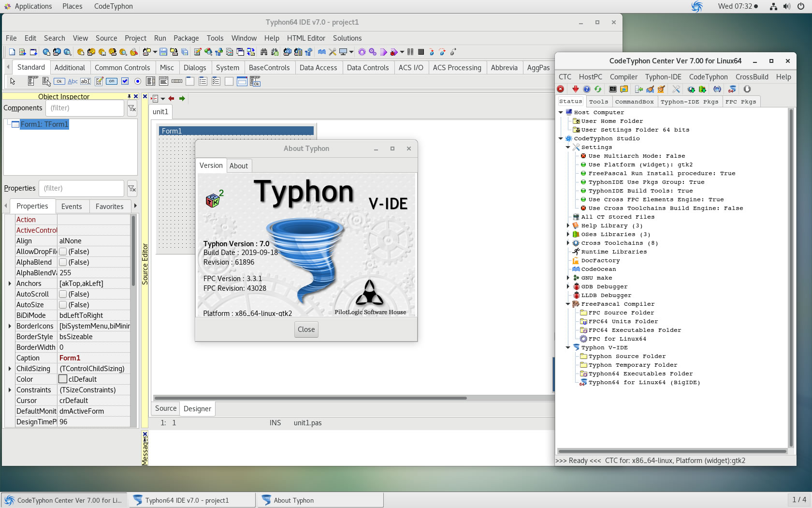The height and width of the screenshot is (508, 812).
Task: Select the TToggleBox 'on' component icon
Action: click(112, 81)
